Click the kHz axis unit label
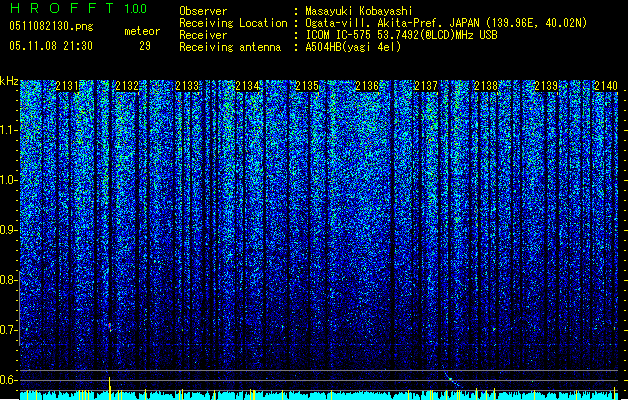 coord(9,81)
